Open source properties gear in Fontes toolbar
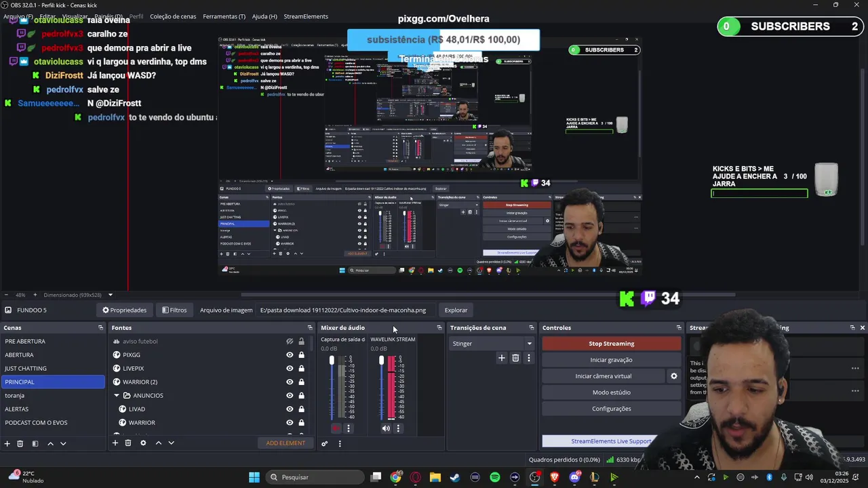The height and width of the screenshot is (488, 868). [x=143, y=443]
